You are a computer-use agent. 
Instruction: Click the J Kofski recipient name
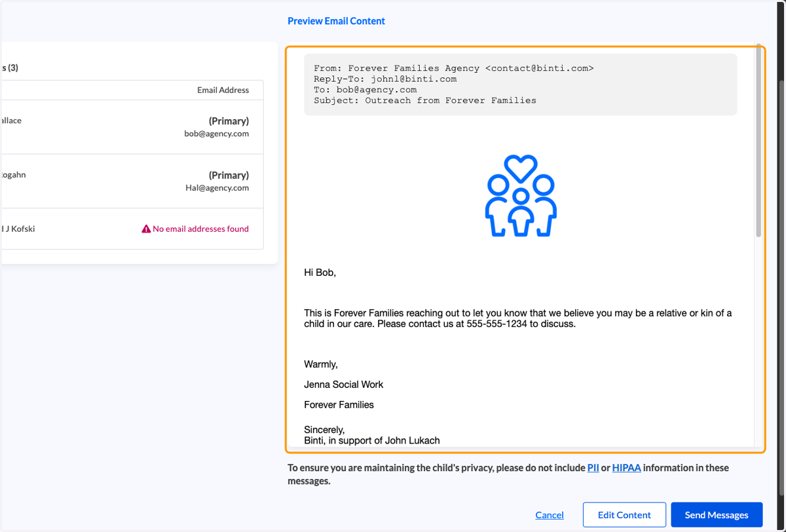click(18, 229)
